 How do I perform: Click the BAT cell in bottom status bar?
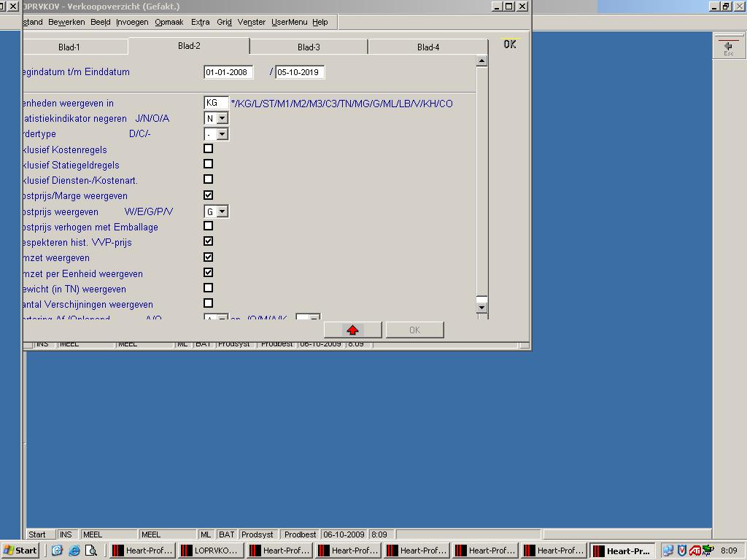[x=227, y=534]
